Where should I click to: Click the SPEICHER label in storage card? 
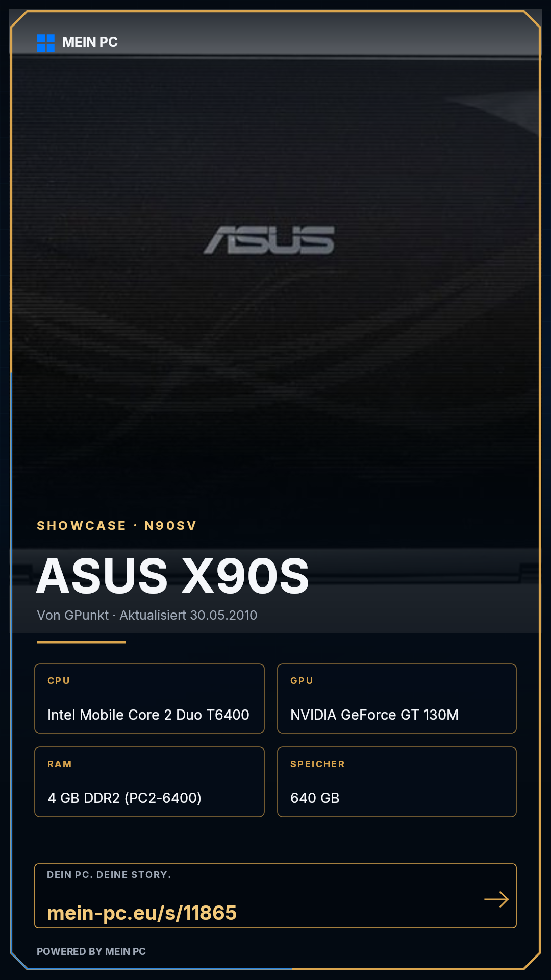coord(317,764)
